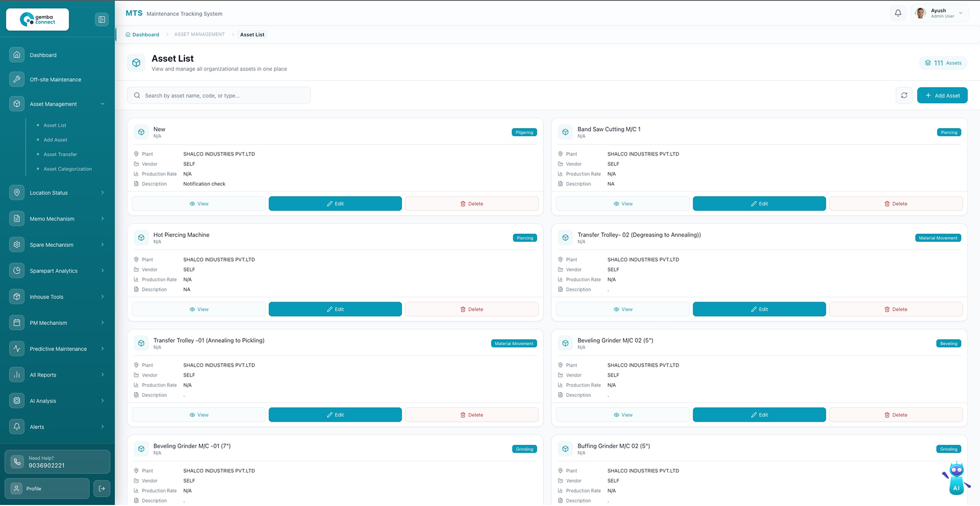This screenshot has height=506, width=980.
Task: Expand the Location Status chevron
Action: tap(103, 193)
